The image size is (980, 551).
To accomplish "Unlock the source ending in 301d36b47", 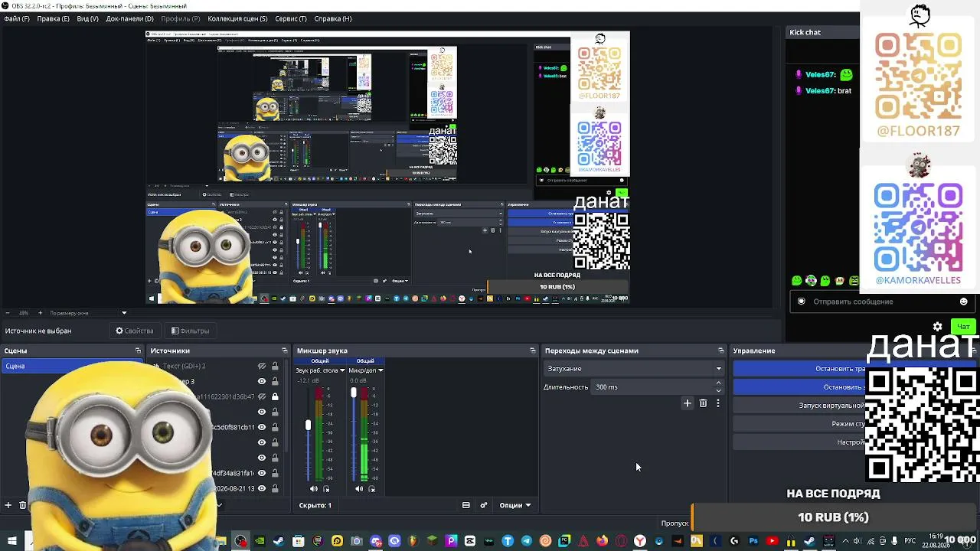I will click(x=275, y=396).
